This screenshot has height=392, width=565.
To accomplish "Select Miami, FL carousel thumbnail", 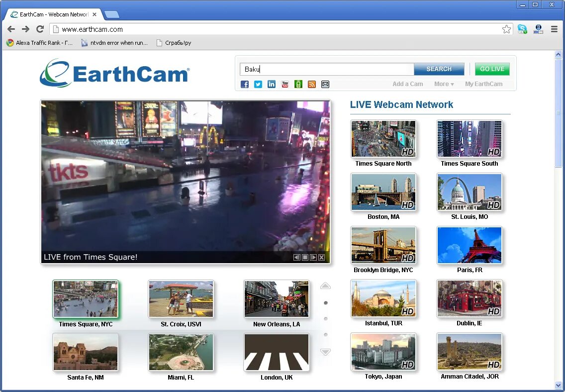I will click(181, 352).
